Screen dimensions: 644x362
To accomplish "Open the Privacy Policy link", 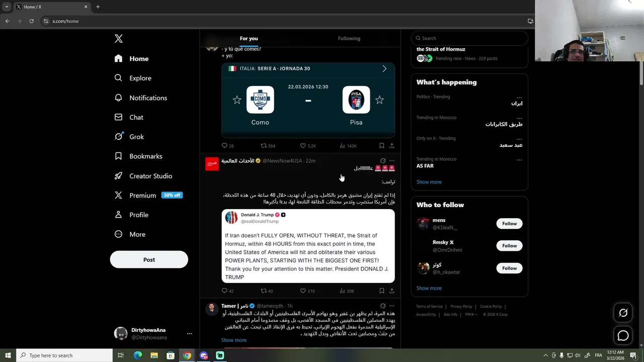I will pyautogui.click(x=461, y=306).
